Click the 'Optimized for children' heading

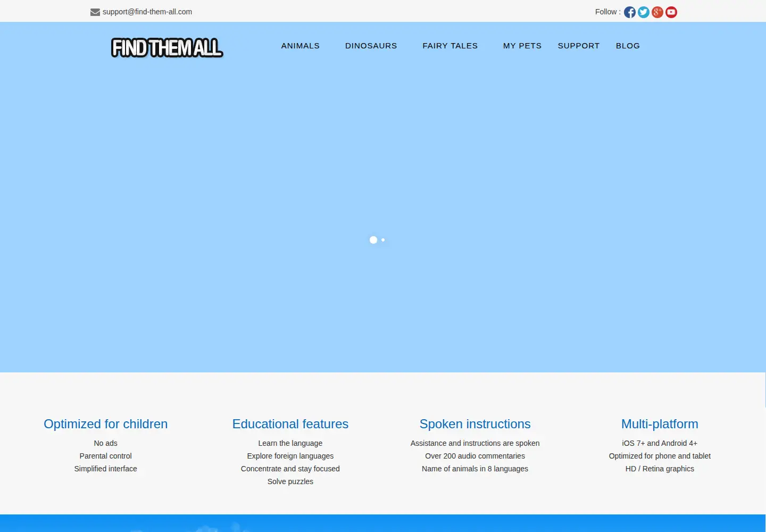tap(106, 424)
